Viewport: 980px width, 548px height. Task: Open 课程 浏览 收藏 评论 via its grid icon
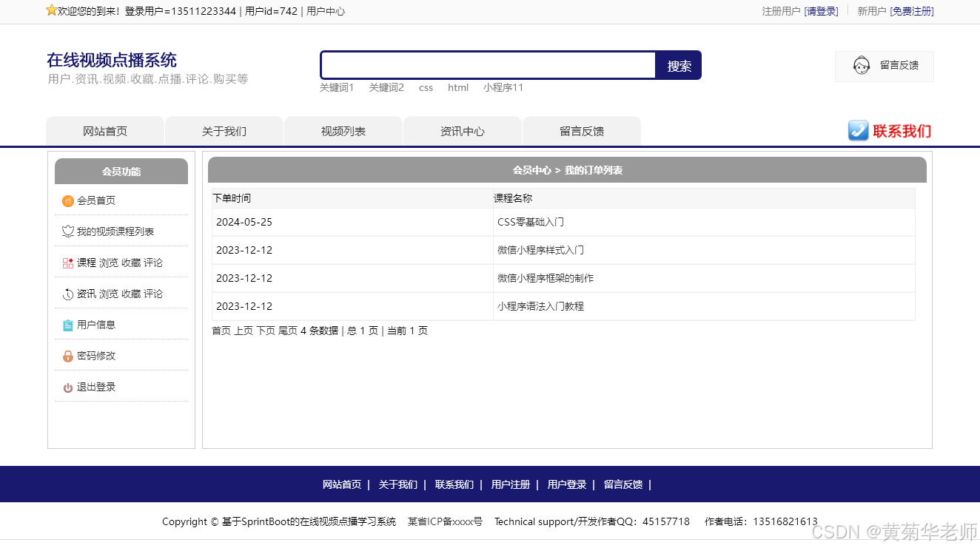67,262
